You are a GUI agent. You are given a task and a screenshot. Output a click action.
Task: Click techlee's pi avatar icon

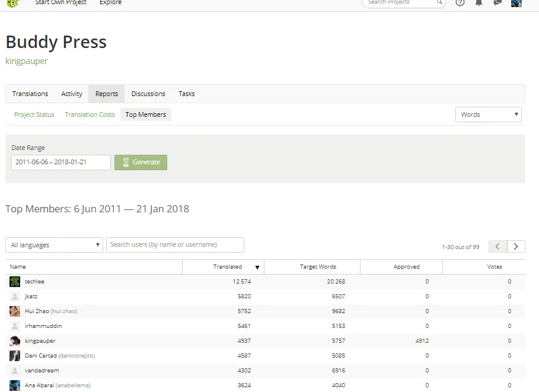coord(15,282)
